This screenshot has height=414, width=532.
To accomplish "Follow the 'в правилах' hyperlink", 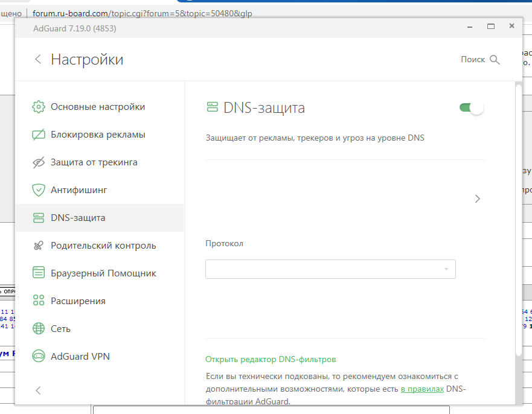I will pos(422,389).
